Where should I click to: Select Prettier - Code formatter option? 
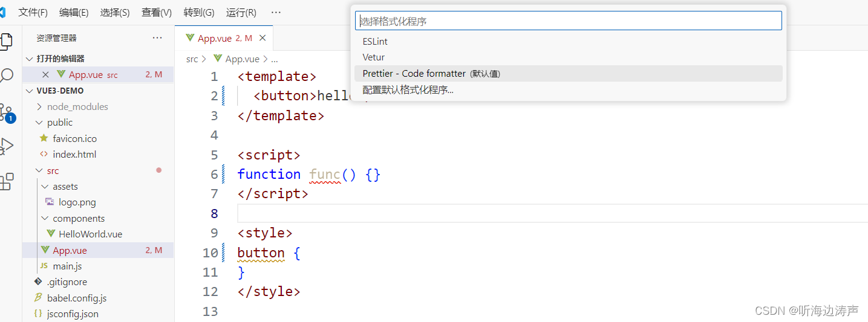pos(569,74)
